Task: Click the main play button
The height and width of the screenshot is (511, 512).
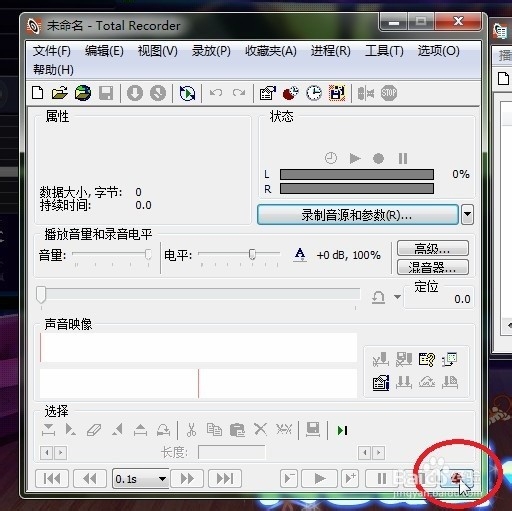Action: (320, 478)
